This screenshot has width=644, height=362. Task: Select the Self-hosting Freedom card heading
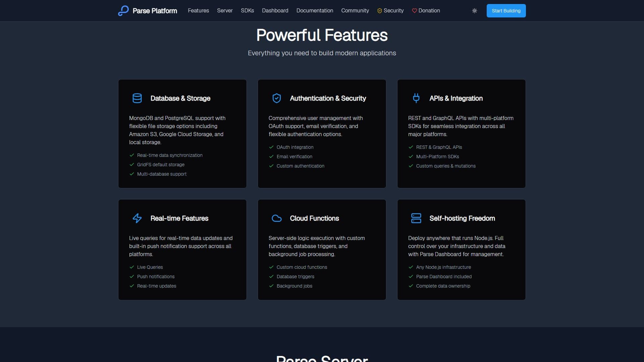pos(462,218)
